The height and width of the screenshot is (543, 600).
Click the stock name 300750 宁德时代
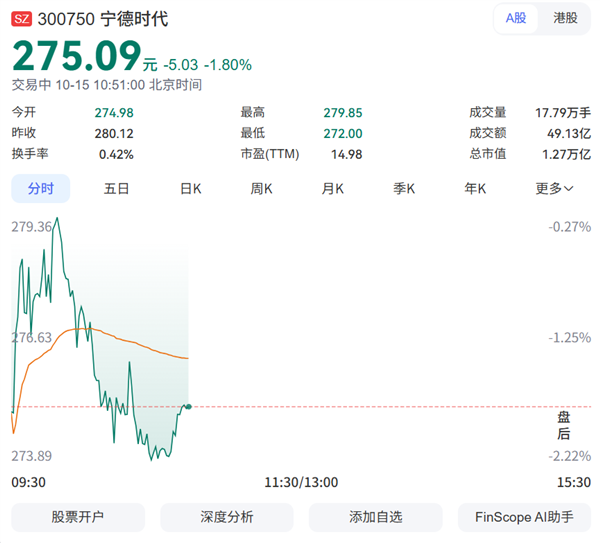click(103, 19)
